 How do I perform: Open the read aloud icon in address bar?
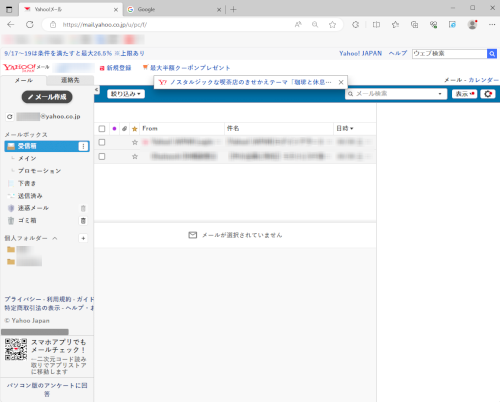click(x=298, y=24)
